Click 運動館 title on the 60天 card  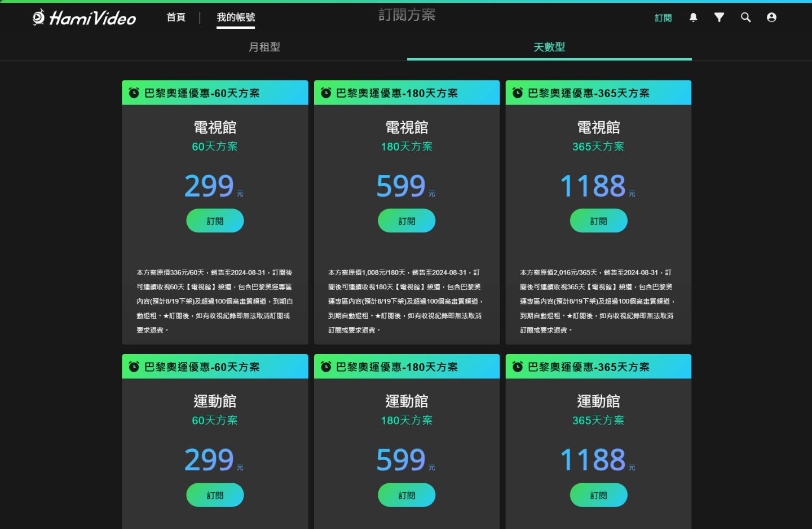[x=215, y=401]
